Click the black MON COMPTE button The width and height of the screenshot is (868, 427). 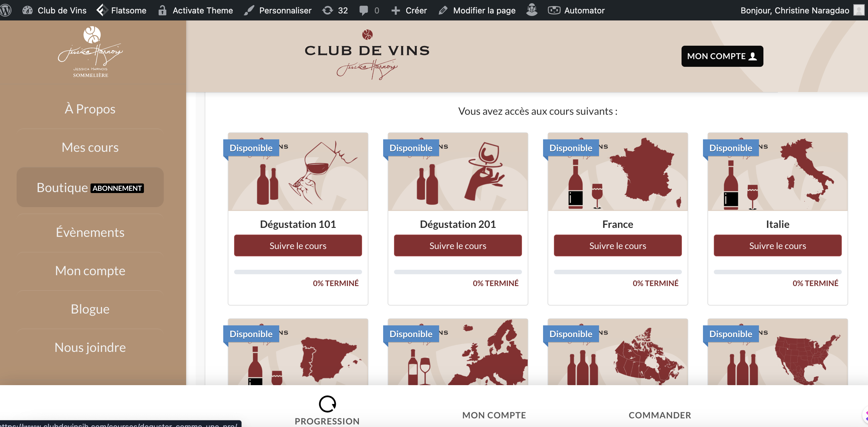click(722, 56)
